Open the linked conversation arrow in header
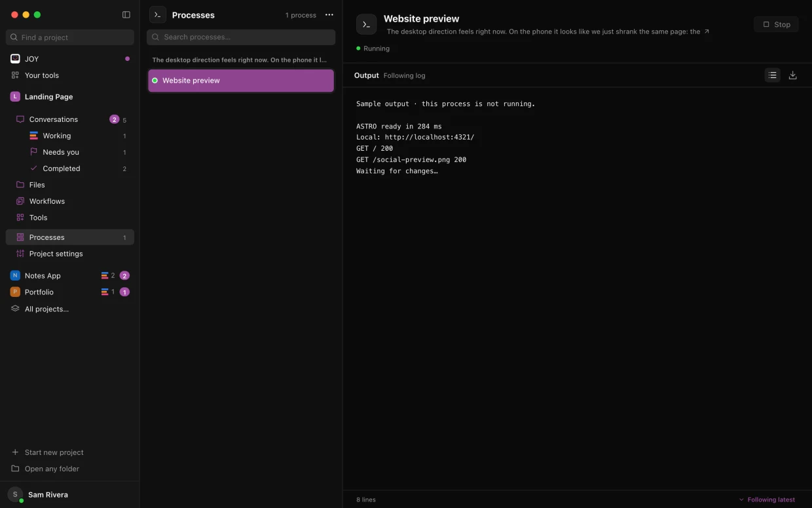The width and height of the screenshot is (812, 508). [x=707, y=31]
